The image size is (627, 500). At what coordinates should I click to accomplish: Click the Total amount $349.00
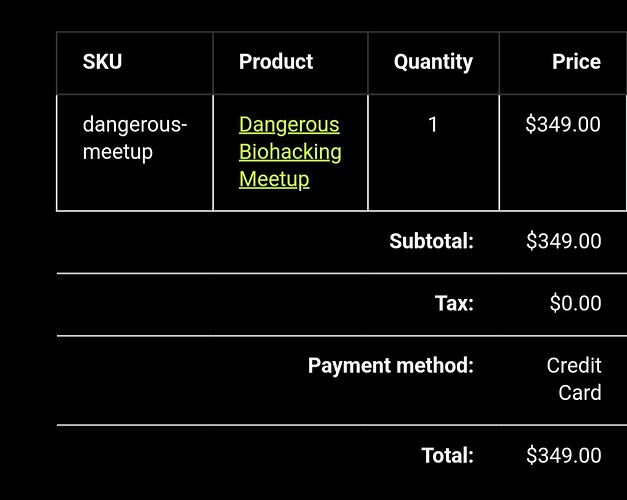point(563,456)
